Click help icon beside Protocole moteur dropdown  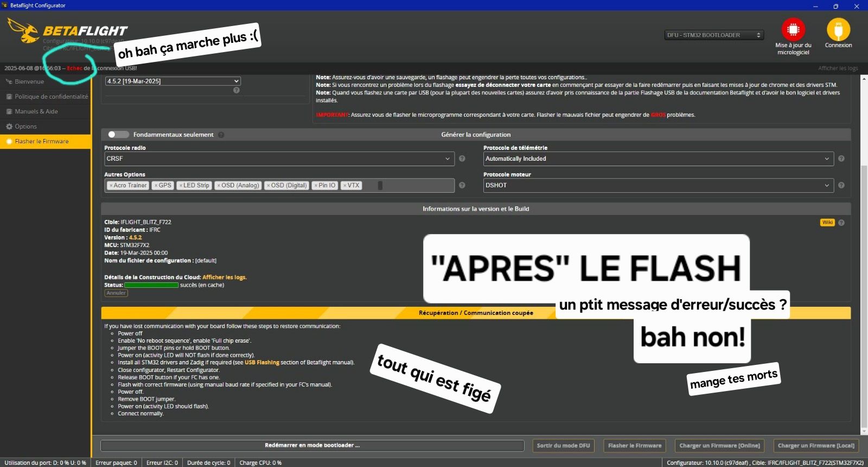click(x=841, y=185)
